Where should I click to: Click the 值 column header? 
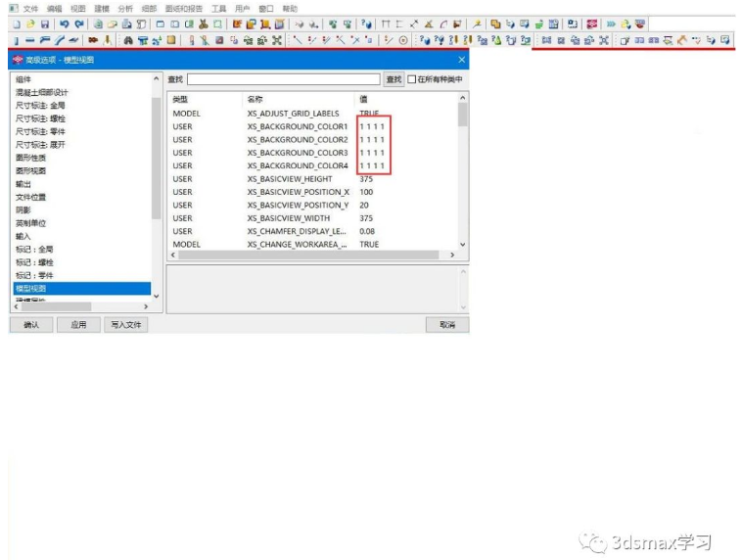coord(363,99)
